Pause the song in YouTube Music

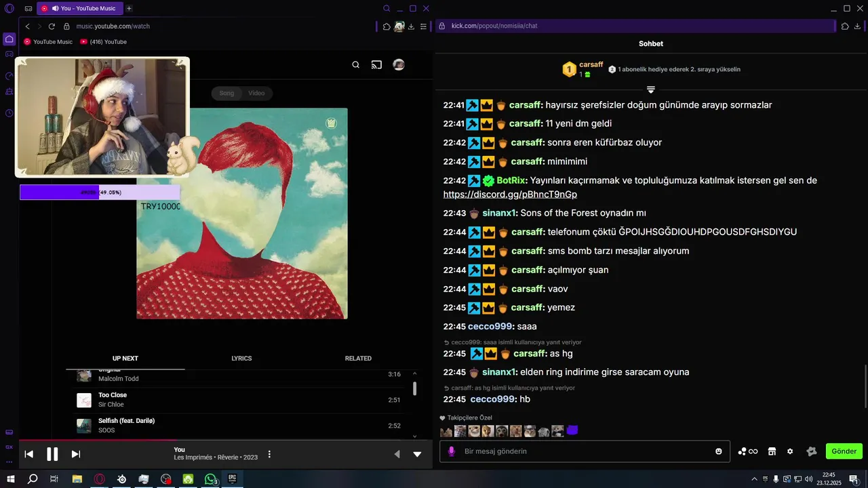pos(52,454)
